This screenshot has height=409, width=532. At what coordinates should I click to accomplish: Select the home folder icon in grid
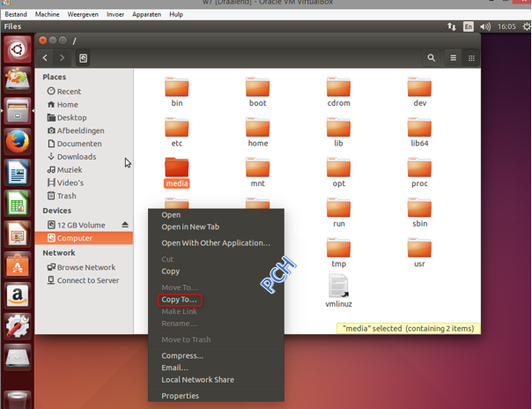pyautogui.click(x=257, y=127)
